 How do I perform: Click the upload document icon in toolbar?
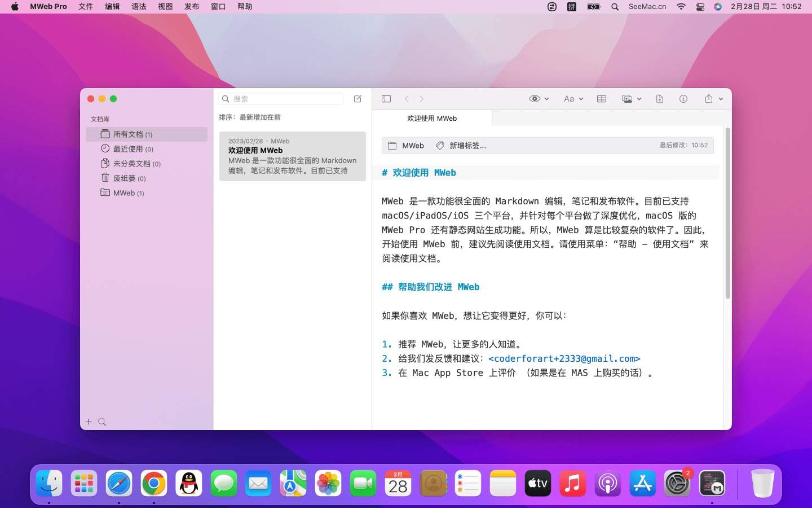tap(660, 99)
